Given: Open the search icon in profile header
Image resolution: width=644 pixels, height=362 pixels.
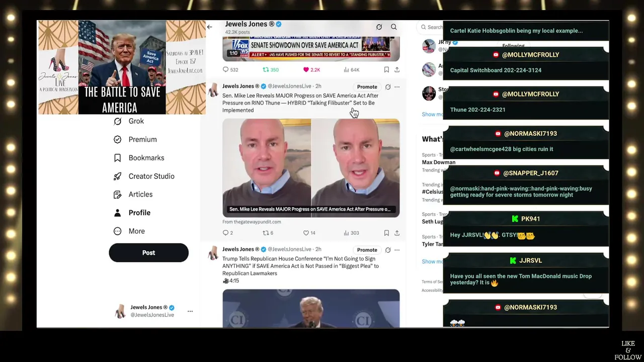Looking at the screenshot, I should tap(394, 27).
